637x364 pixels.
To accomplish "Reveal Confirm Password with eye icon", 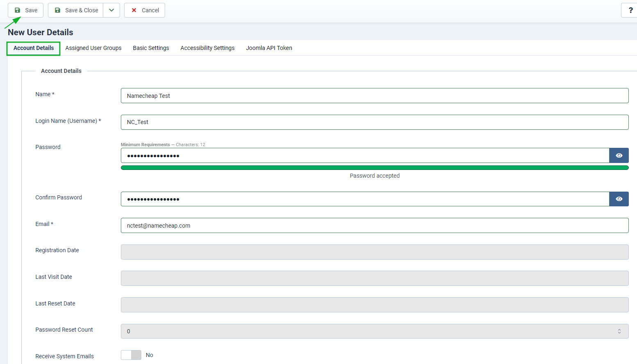I will click(619, 199).
